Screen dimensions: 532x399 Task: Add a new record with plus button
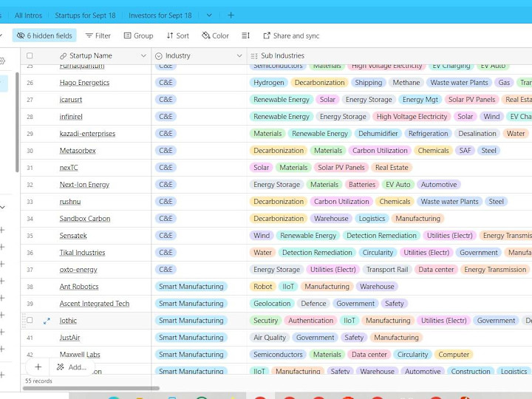point(38,366)
